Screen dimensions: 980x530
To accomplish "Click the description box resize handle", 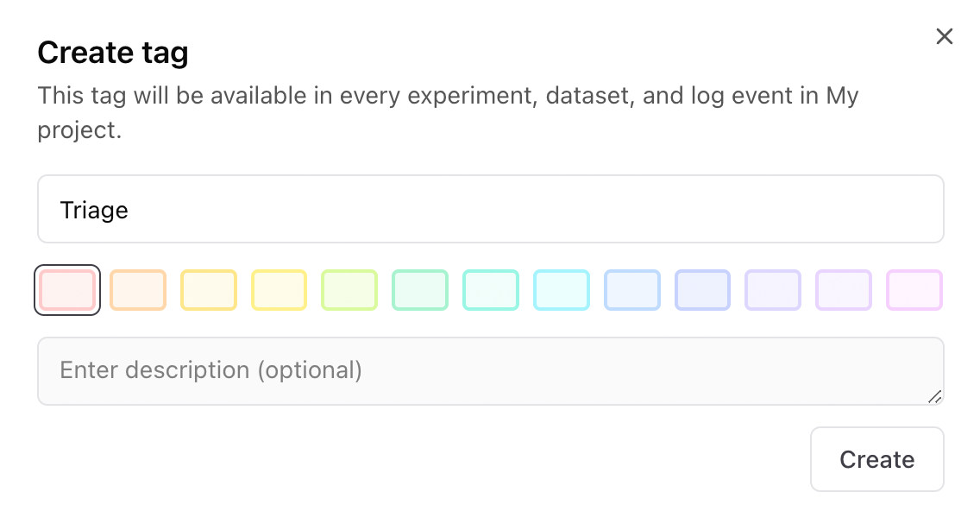I will click(936, 398).
